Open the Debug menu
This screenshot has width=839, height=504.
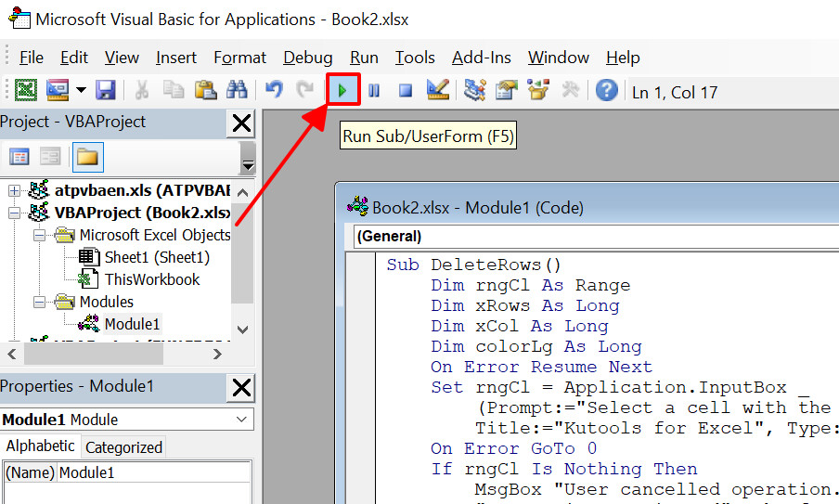pyautogui.click(x=308, y=58)
